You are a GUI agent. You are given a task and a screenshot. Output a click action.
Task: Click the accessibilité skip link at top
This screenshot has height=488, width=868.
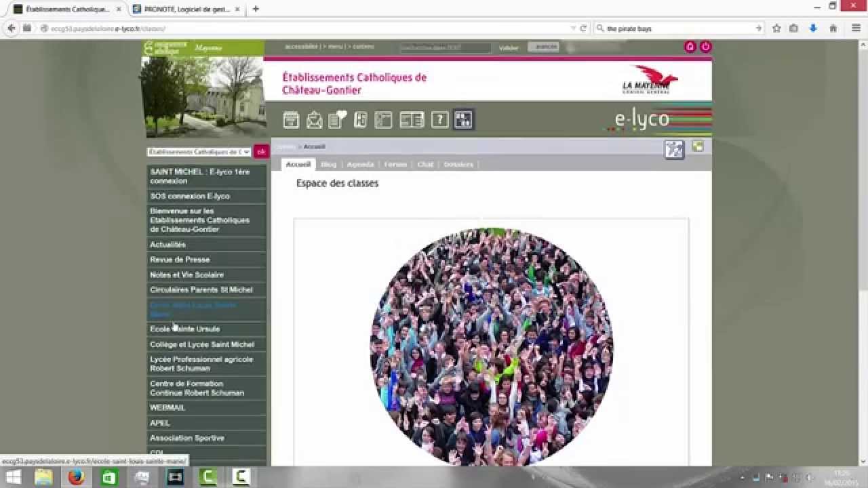coord(302,47)
